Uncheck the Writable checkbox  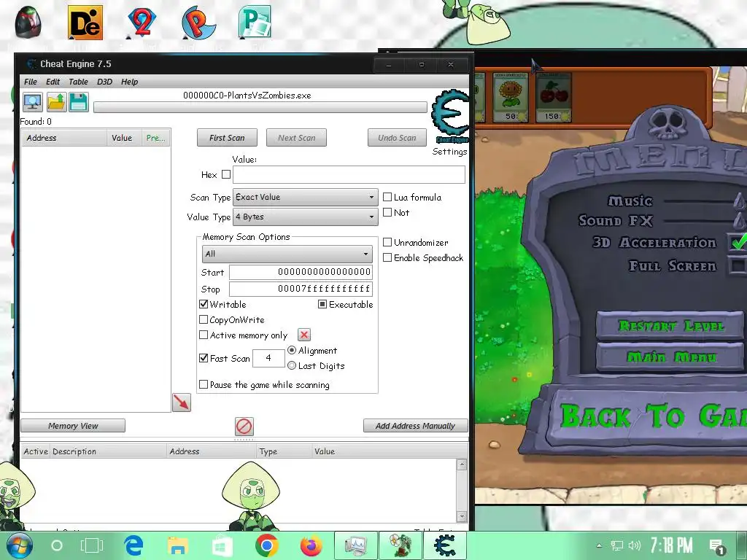point(204,304)
